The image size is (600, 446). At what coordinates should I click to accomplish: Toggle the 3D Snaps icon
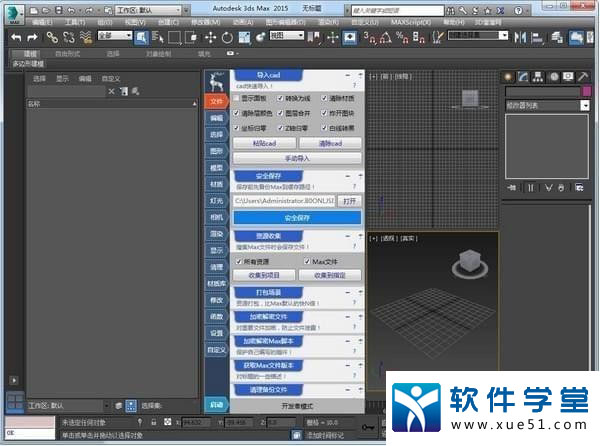pyautogui.click(x=370, y=37)
